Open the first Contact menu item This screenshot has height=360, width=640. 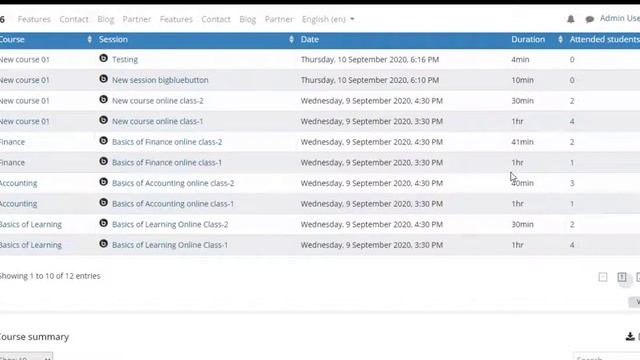coord(74,19)
